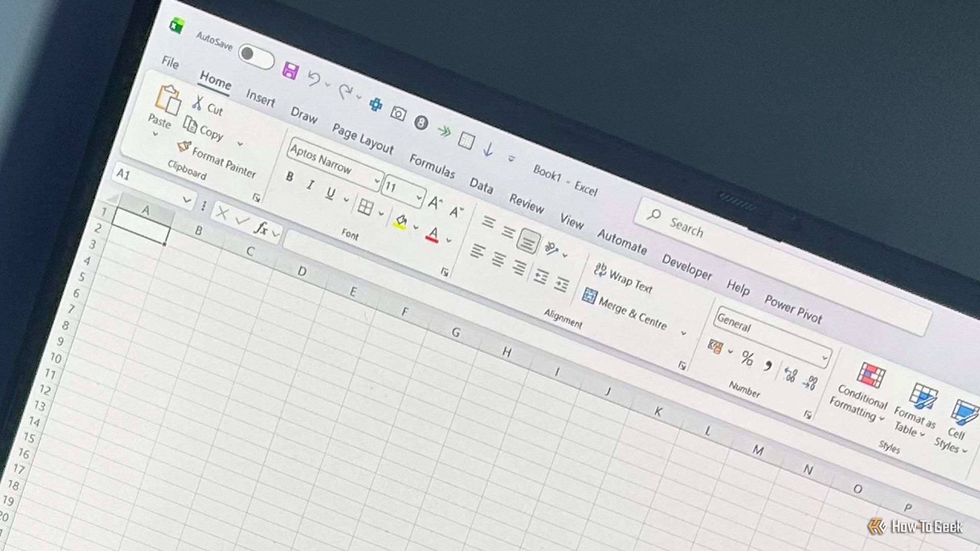Open the Font Colour dropdown arrow
Viewport: 980px width, 551px height.
click(449, 240)
